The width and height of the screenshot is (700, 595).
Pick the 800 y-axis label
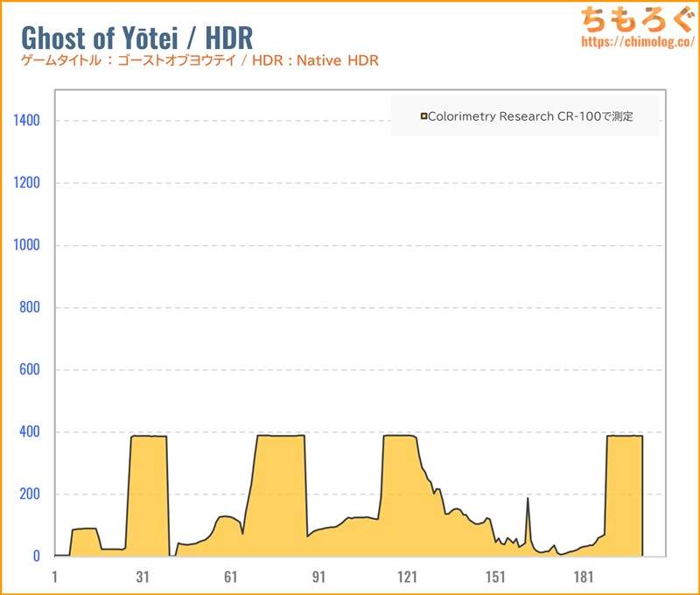click(28, 307)
